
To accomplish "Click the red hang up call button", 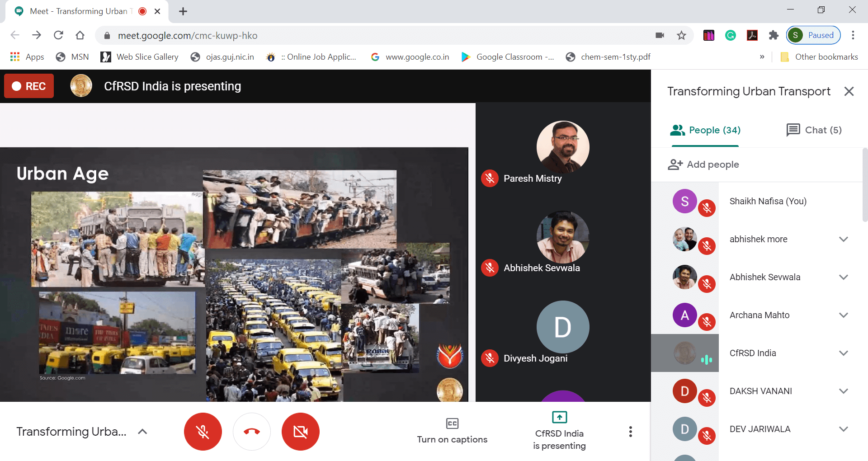I will [252, 432].
